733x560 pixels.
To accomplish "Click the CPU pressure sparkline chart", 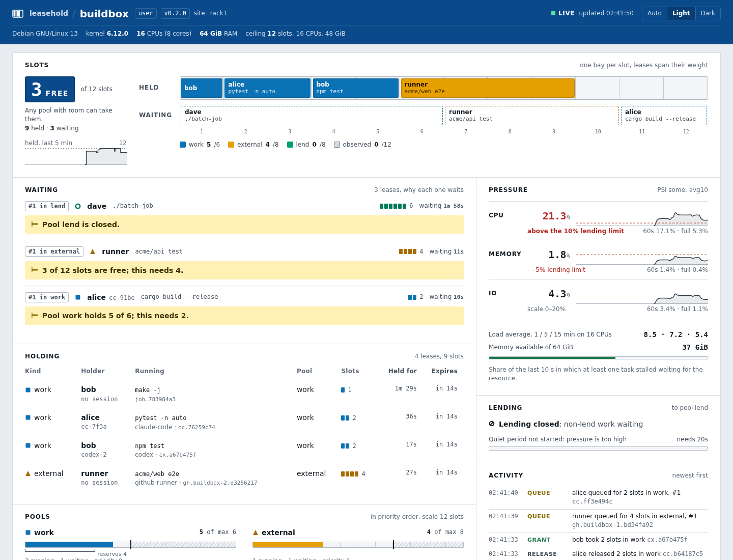I will (x=642, y=219).
